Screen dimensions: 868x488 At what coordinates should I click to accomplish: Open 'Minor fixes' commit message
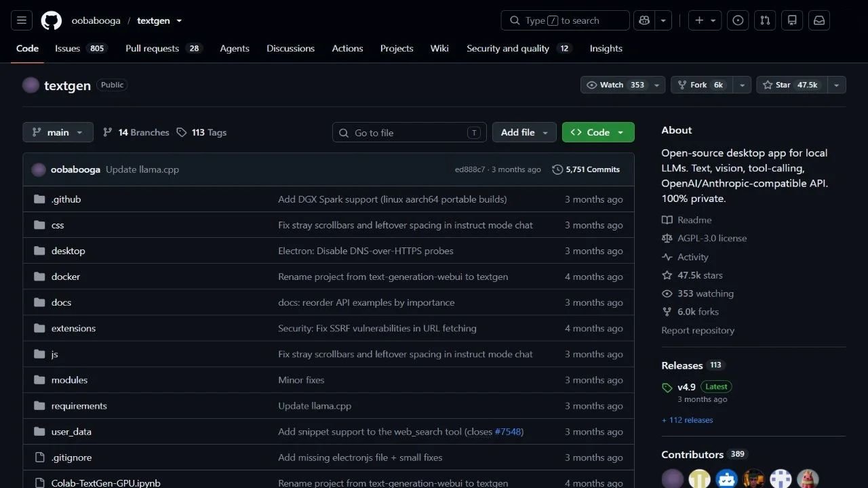coord(301,380)
